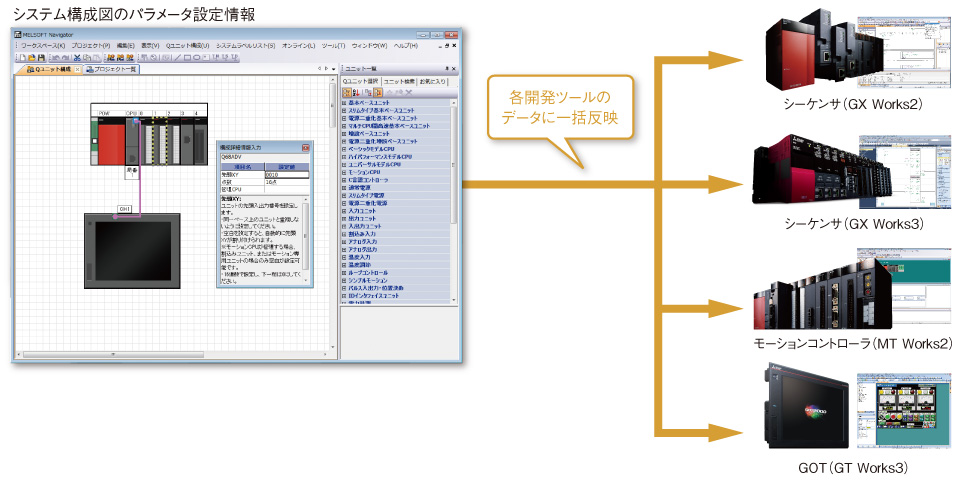Select the Ellipse drawing tool icon

click(197, 58)
